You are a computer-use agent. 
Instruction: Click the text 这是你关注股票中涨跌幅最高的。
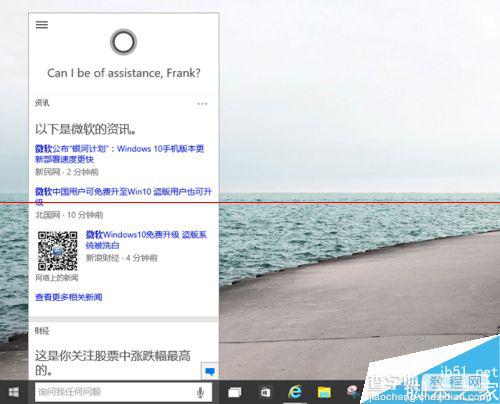[113, 363]
